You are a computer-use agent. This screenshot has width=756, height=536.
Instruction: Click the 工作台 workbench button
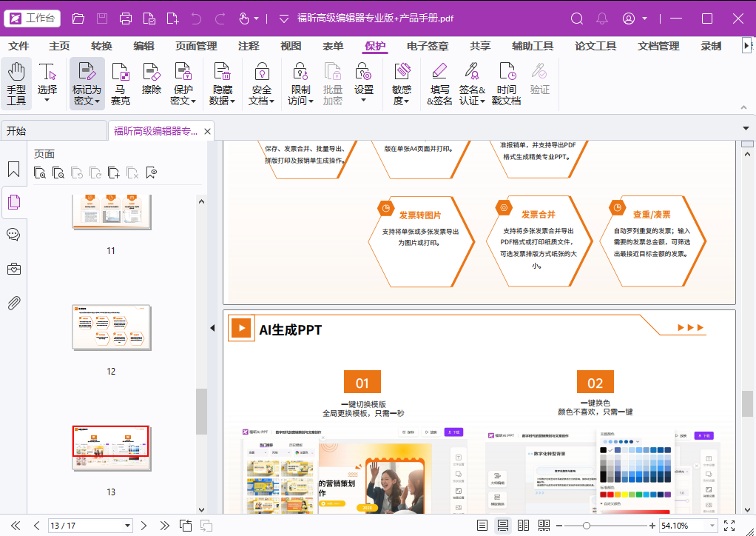coord(33,19)
